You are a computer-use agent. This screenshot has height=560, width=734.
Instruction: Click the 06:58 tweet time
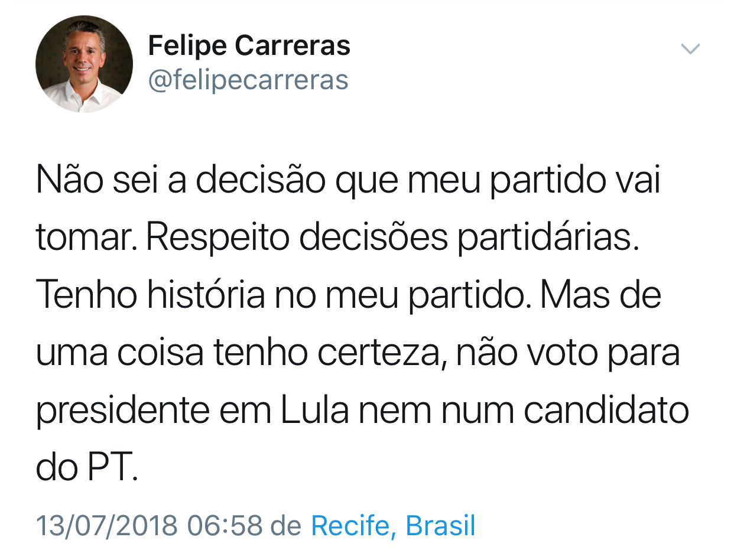[x=225, y=526]
